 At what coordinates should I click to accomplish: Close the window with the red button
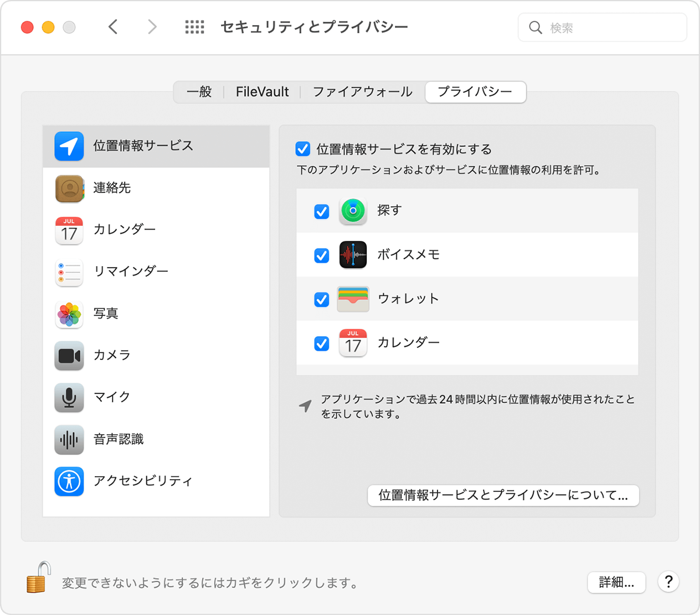pos(27,27)
